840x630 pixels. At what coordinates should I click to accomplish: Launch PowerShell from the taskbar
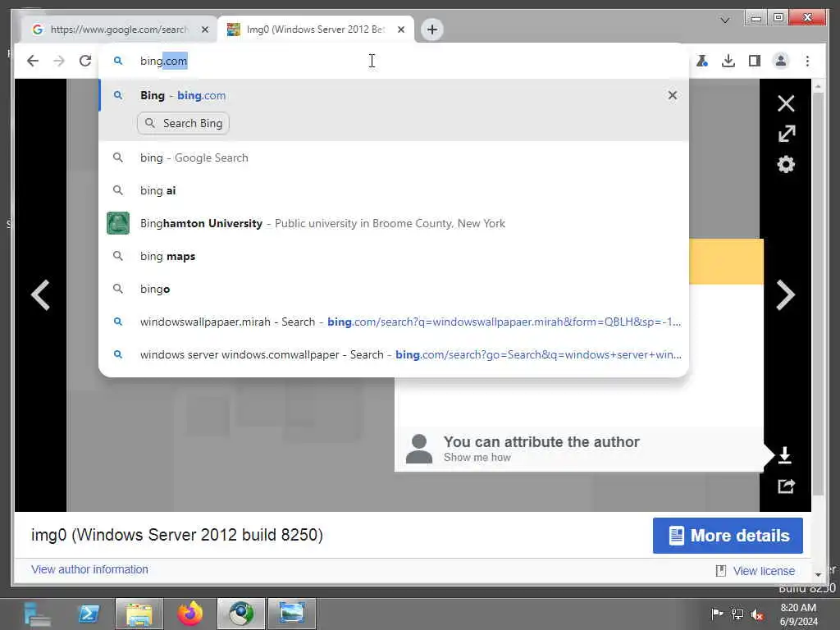[x=89, y=614]
